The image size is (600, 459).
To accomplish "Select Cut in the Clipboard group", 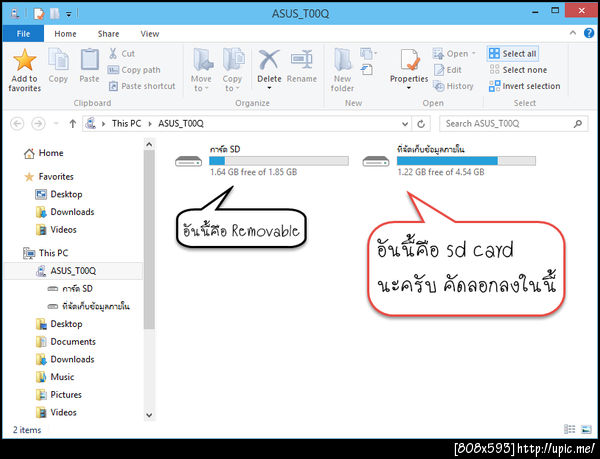I will click(122, 54).
